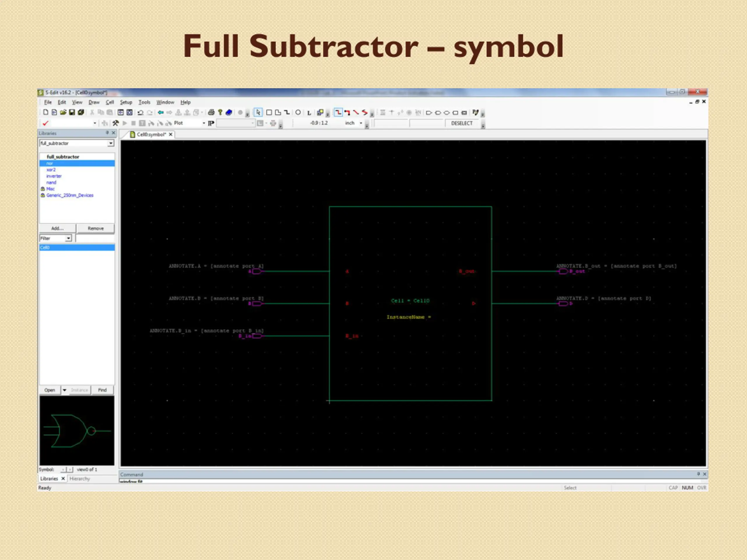Open the dropdown next to red checkmark
The height and width of the screenshot is (560, 747).
pos(95,123)
